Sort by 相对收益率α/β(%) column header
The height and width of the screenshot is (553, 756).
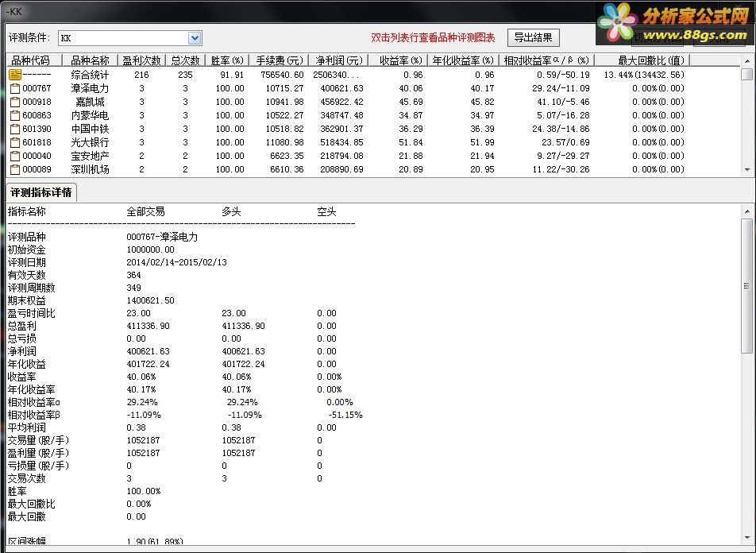point(546,60)
